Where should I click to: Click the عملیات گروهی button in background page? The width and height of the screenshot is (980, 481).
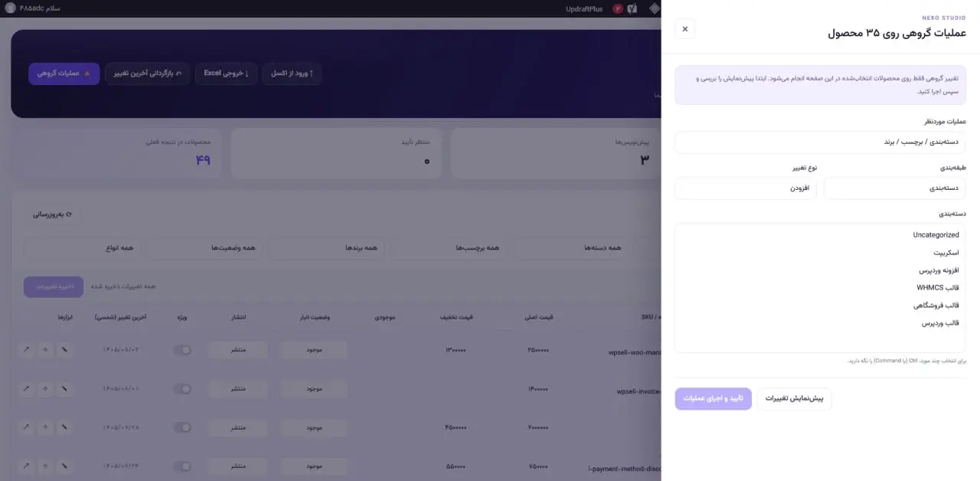64,74
